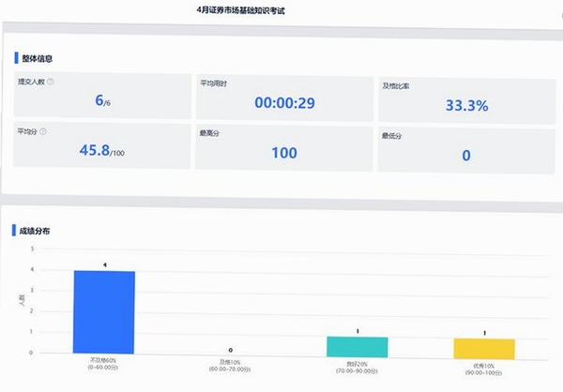This screenshot has width=563, height=392.
Task: Click the 成绩分布 section heading
Action: coord(35,231)
